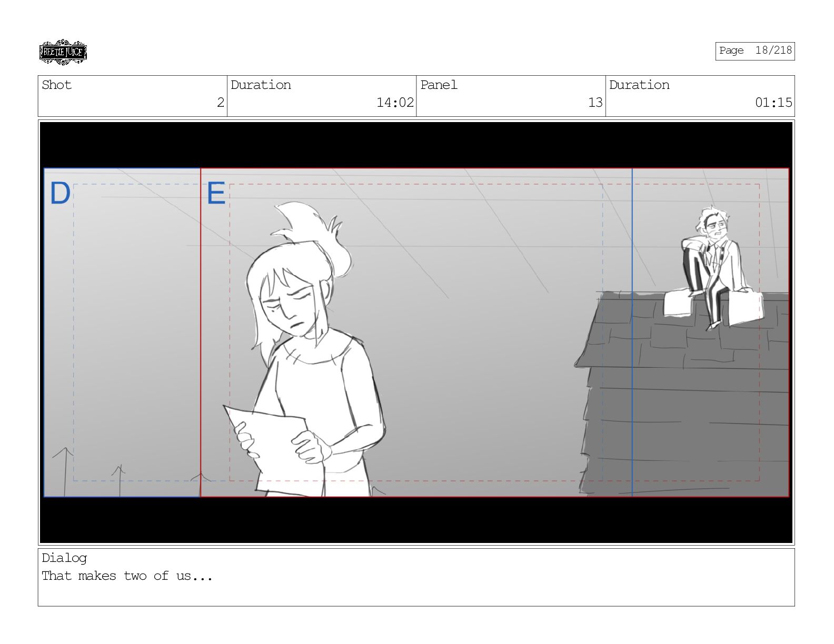The width and height of the screenshot is (834, 644).
Task: Click the Shot label in the header table
Action: pyautogui.click(x=56, y=85)
